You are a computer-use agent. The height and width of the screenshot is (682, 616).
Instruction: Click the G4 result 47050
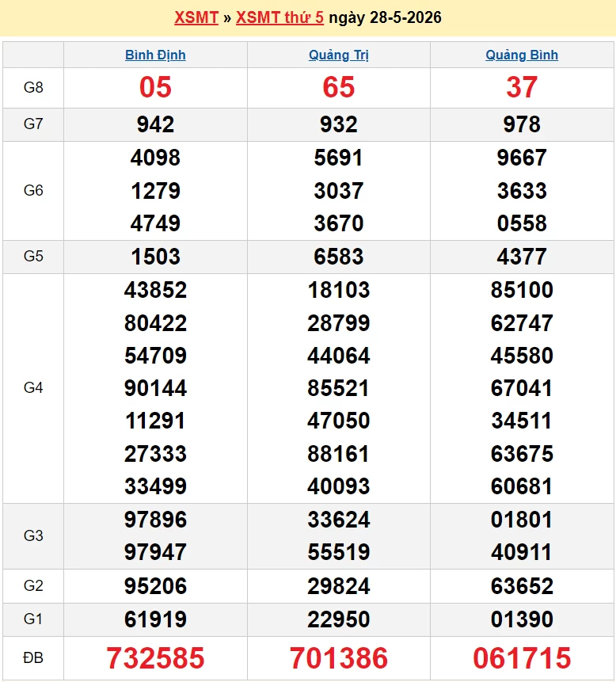click(x=339, y=421)
